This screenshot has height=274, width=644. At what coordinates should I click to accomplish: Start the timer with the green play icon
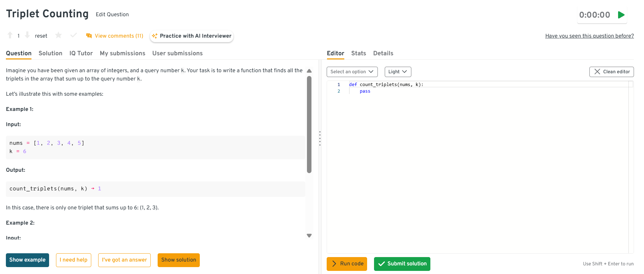coord(621,15)
